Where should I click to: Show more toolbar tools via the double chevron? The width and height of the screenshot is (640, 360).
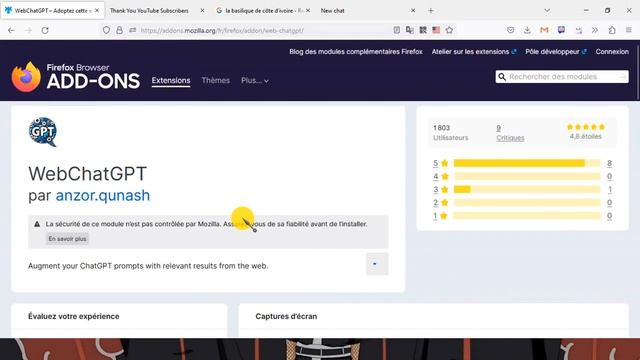595,30
